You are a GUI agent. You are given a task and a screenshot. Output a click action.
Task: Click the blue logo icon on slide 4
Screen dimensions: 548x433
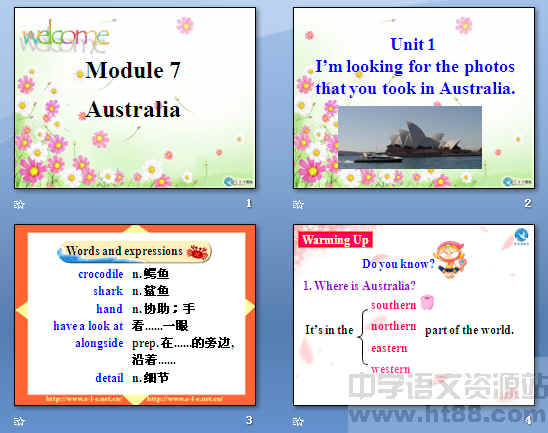coord(521,237)
